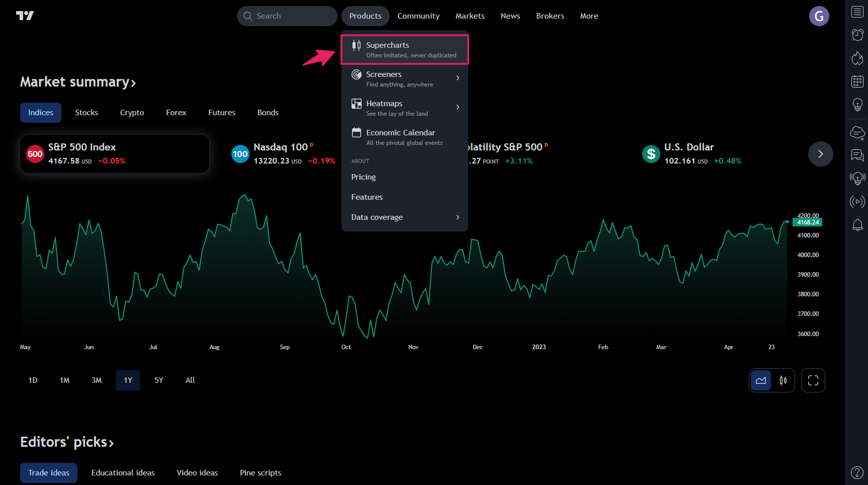Click the U.S. Dollar green badge
The image size is (868, 485).
pyautogui.click(x=651, y=154)
